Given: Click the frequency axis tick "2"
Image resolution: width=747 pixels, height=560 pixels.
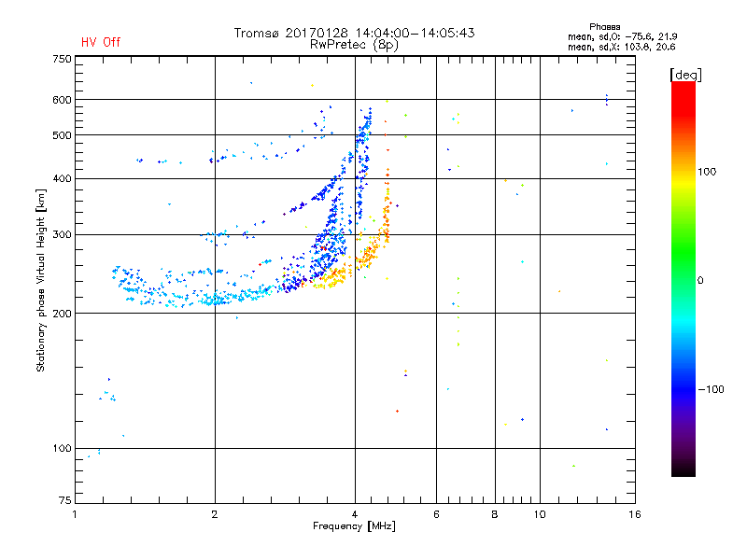Looking at the screenshot, I should coord(215,514).
